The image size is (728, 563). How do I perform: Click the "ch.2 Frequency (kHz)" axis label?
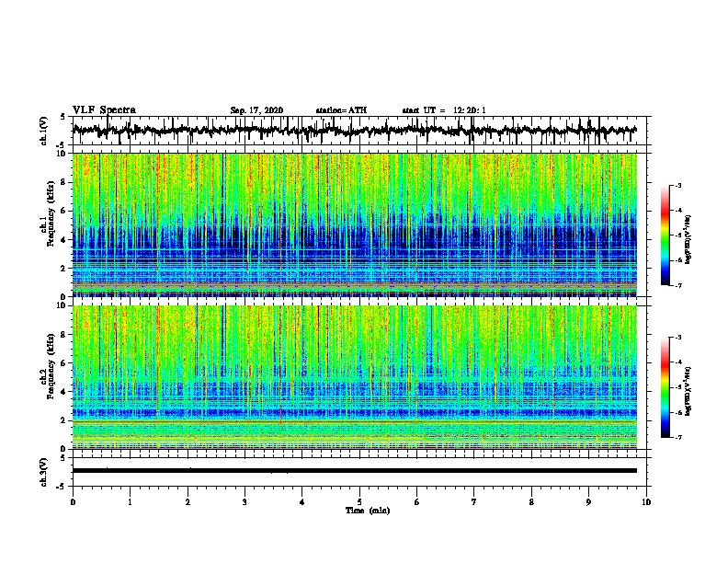pyautogui.click(x=47, y=366)
